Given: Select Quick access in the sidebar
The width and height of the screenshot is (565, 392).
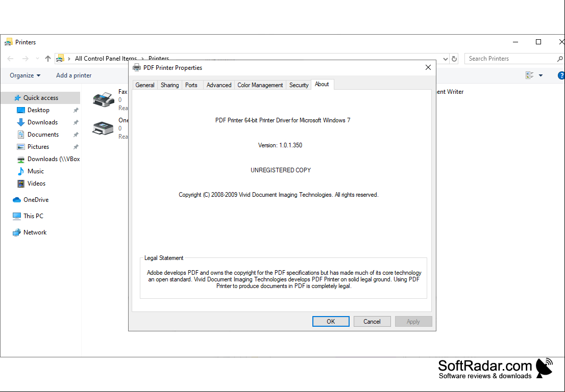Looking at the screenshot, I should pyautogui.click(x=40, y=97).
